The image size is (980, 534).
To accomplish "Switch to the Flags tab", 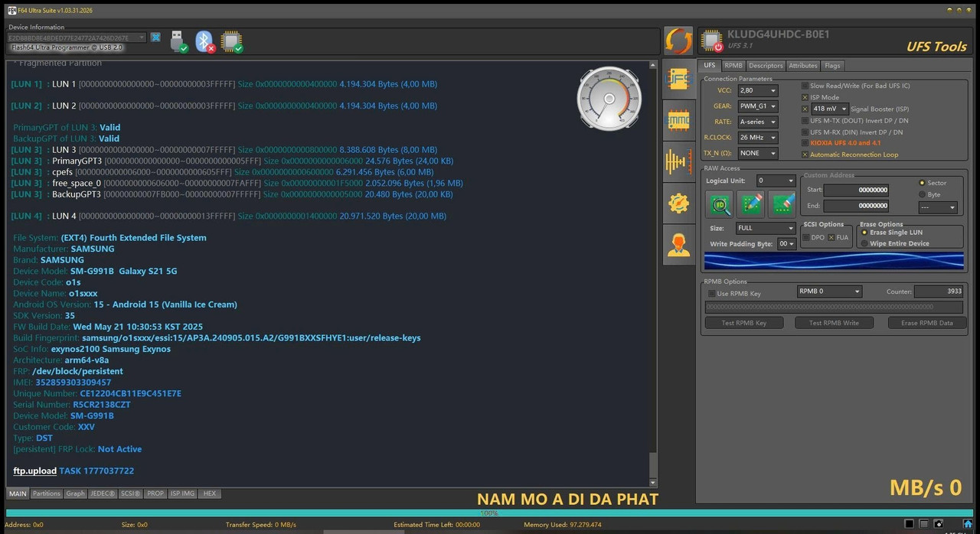I will (x=832, y=66).
